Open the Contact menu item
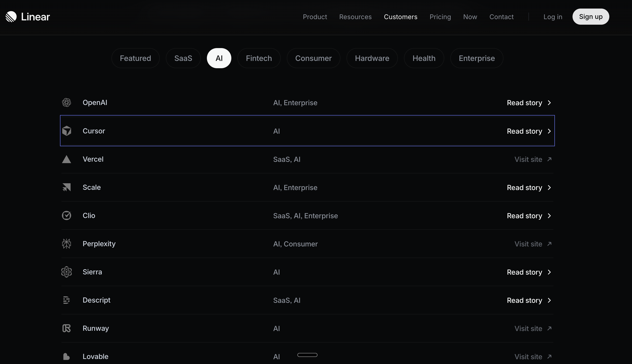 (501, 17)
